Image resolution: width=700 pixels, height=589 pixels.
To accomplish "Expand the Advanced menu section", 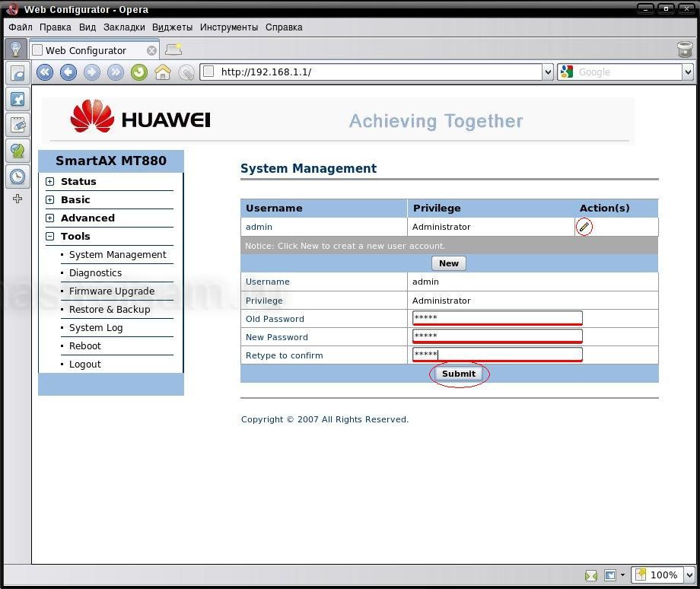I will click(50, 218).
